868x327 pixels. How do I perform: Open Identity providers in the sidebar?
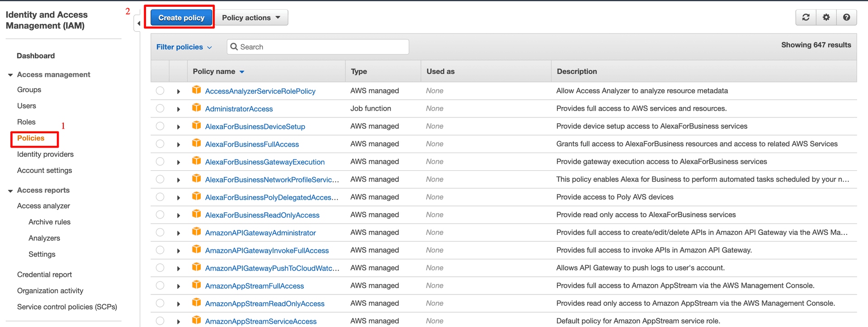coord(45,154)
